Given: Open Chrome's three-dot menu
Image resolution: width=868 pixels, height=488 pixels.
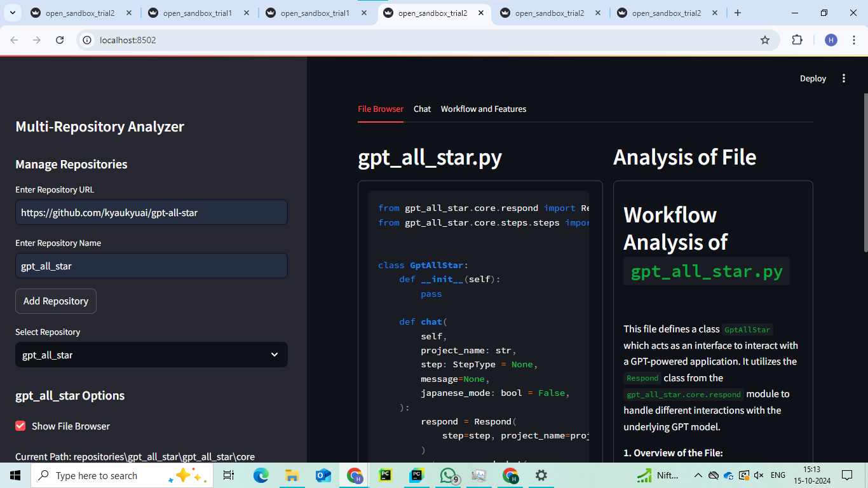Looking at the screenshot, I should point(853,40).
